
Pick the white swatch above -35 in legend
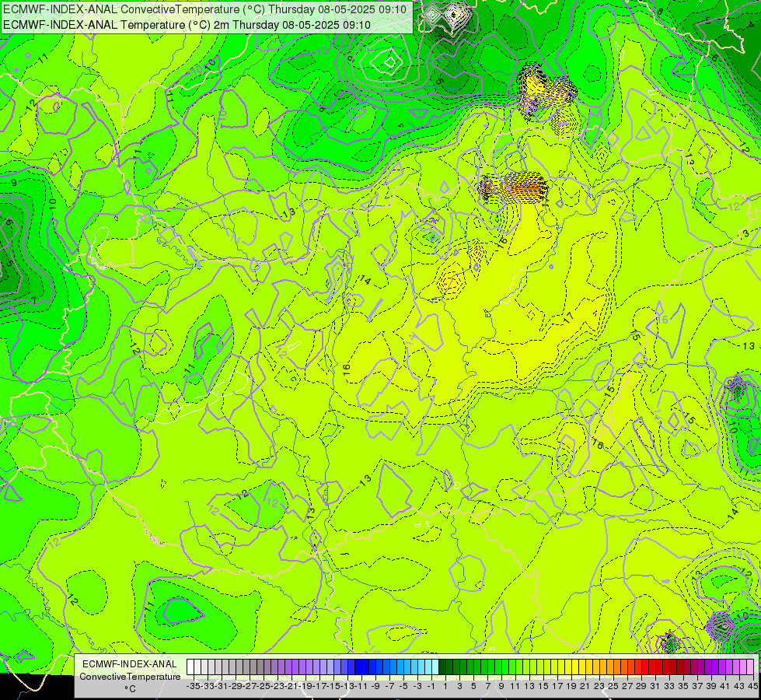click(x=190, y=667)
